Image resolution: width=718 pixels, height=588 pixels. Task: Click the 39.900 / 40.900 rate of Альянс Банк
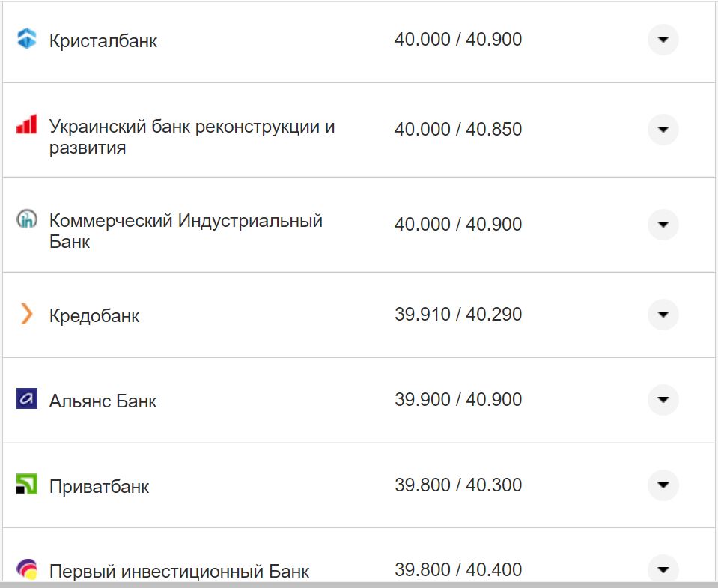pos(460,400)
